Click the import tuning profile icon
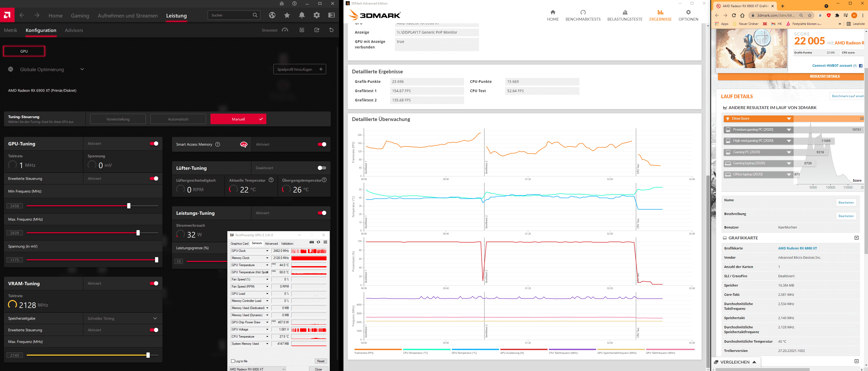The width and height of the screenshot is (868, 371). coord(302,30)
